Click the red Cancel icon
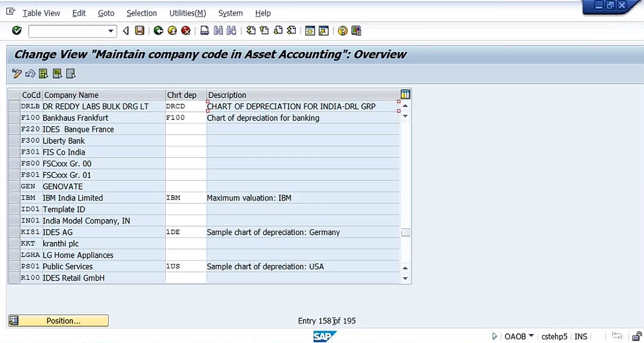Screen dimensions: 644x343 click(186, 31)
